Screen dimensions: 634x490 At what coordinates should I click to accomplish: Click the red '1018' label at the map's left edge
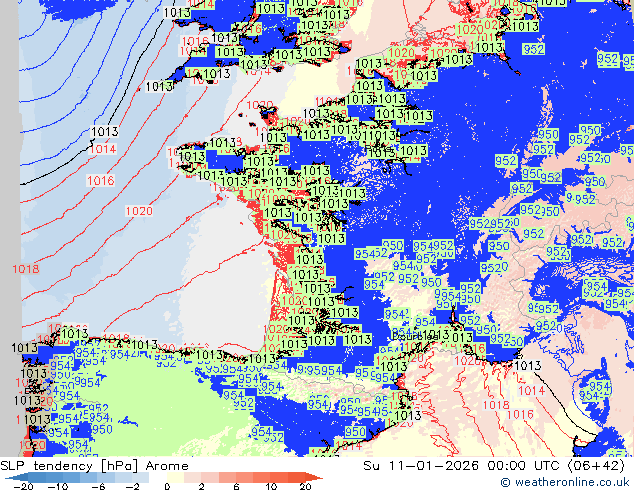tap(26, 269)
